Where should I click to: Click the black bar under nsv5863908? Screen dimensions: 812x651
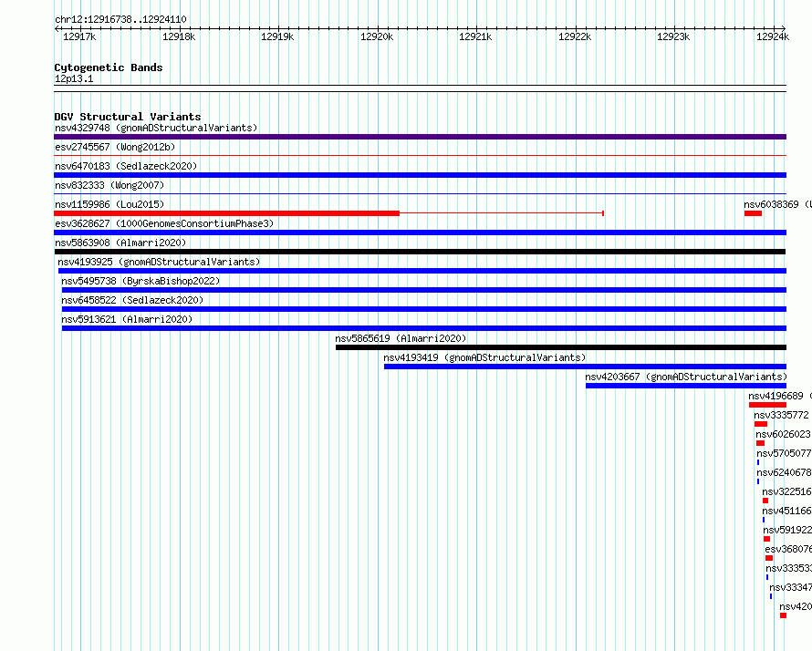click(420, 252)
